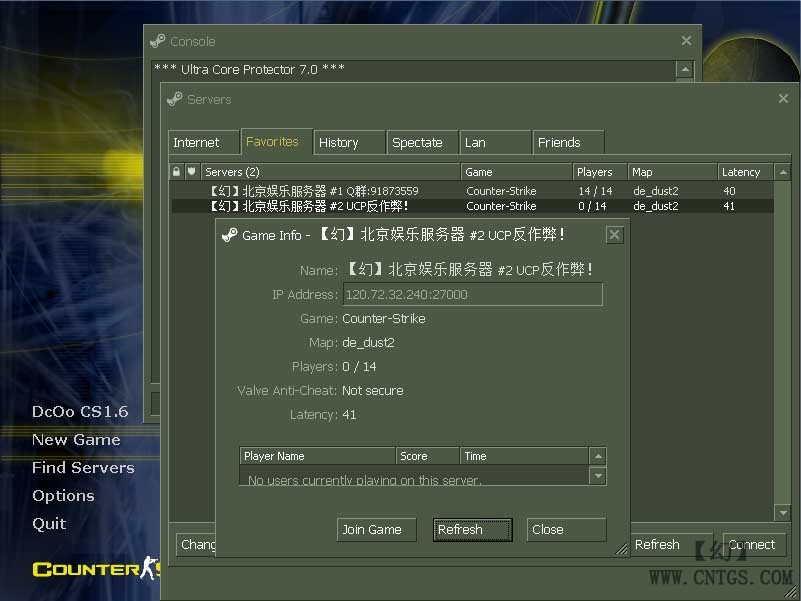Click 14 / 14 players cell
Screen dimensions: 801x601
595,191
